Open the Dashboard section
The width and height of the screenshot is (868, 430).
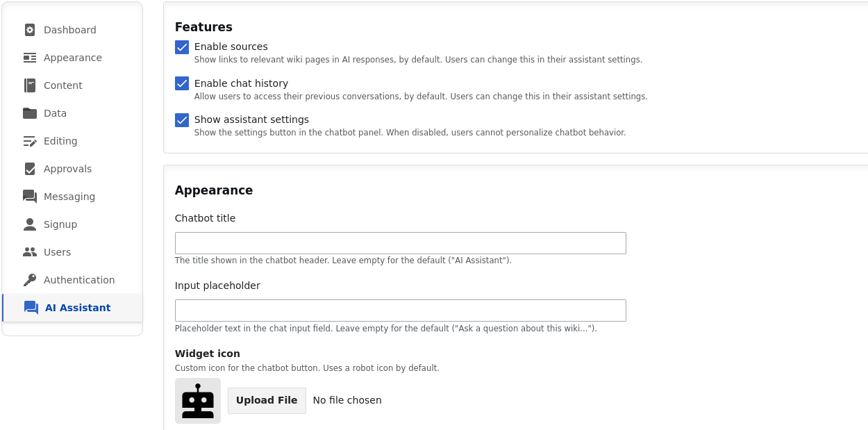point(71,30)
